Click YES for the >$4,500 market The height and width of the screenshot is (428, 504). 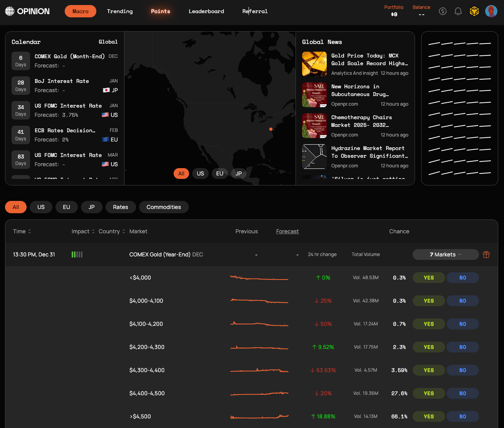(428, 416)
